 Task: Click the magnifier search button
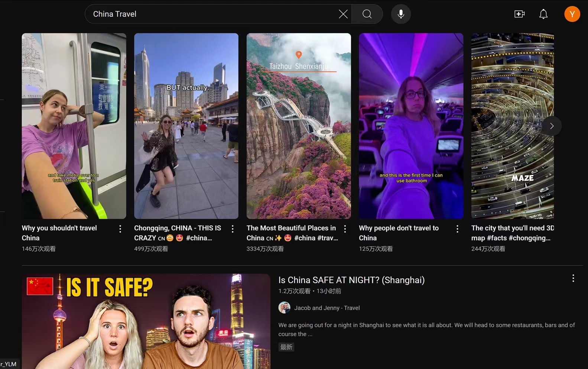pos(367,14)
